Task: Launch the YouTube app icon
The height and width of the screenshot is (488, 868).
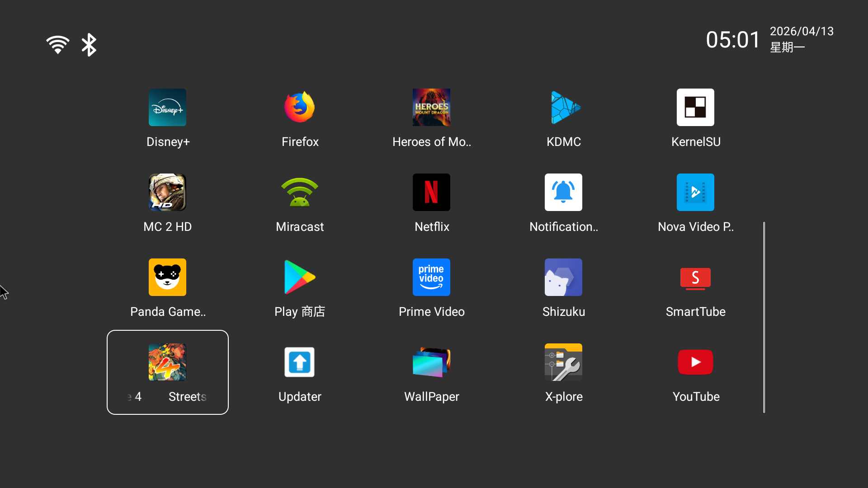Action: (695, 362)
